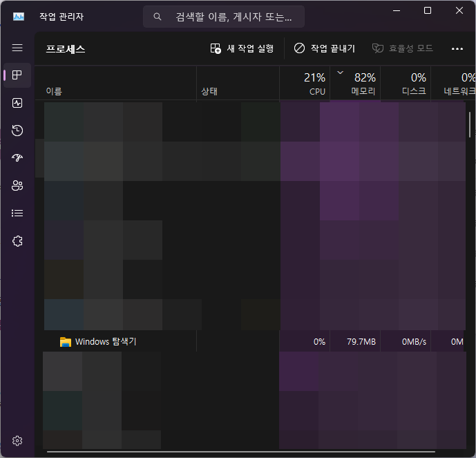Click the sort chevron above 메모리 column
The image size is (476, 458).
(341, 73)
